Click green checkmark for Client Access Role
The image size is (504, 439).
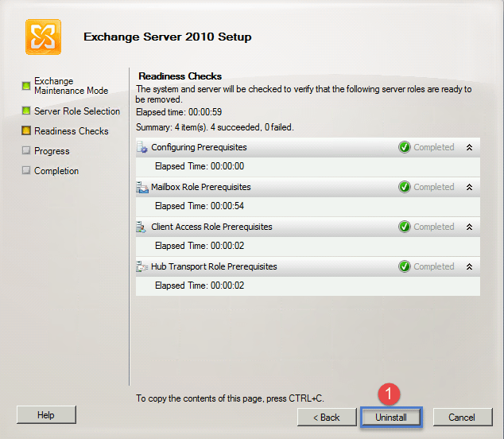coord(405,227)
